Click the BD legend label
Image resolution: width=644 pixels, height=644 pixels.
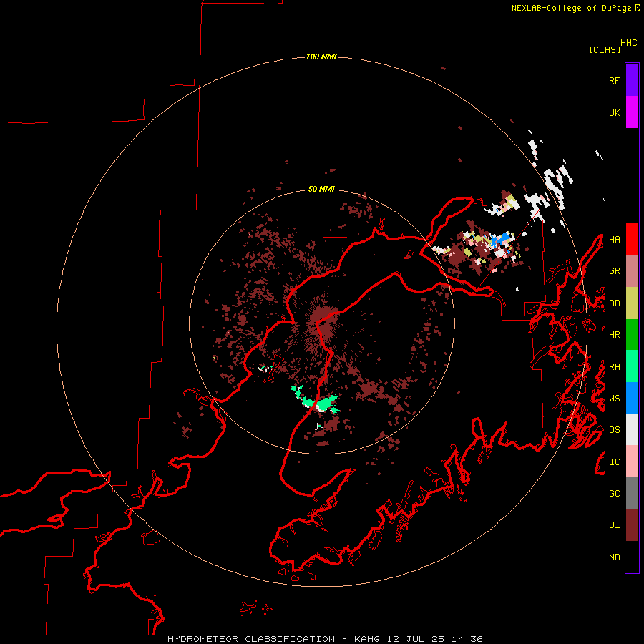(614, 303)
